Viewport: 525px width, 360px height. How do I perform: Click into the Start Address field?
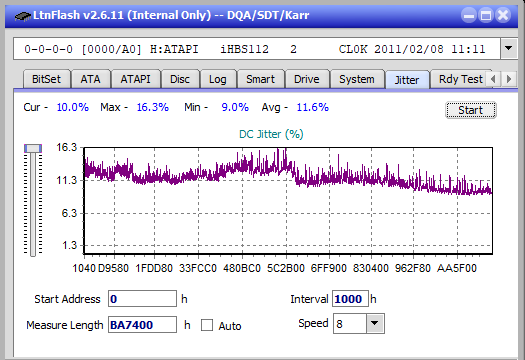tap(142, 299)
